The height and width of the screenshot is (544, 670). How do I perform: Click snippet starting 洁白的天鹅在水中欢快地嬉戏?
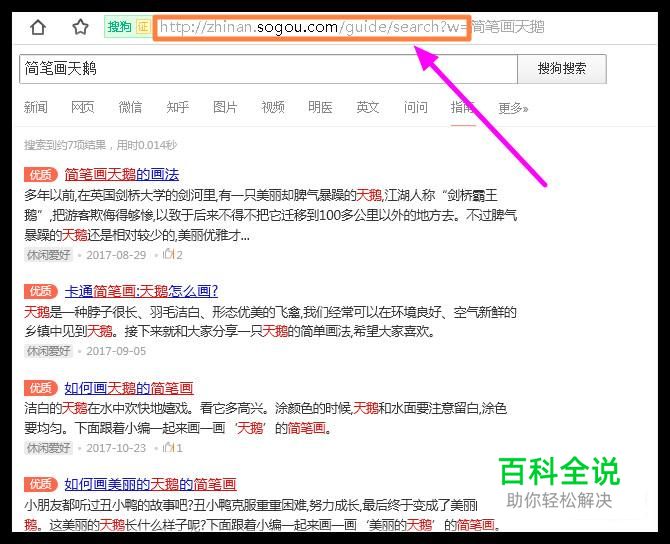click(x=265, y=418)
